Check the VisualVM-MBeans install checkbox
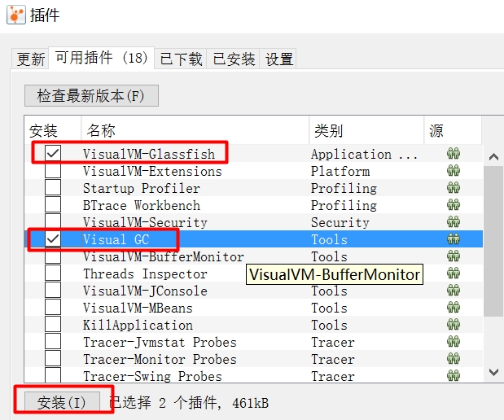Screen dimensions: 504x420 (x=53, y=307)
